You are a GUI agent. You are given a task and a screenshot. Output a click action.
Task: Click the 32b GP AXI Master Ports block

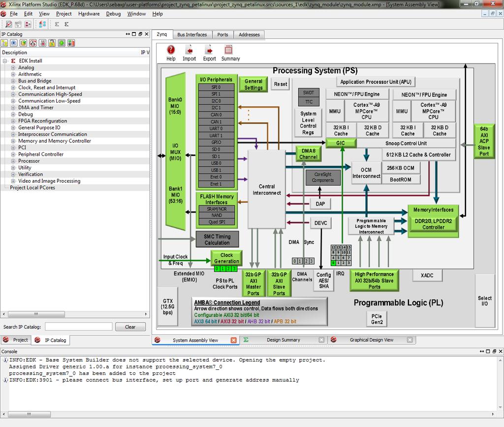coord(253,284)
